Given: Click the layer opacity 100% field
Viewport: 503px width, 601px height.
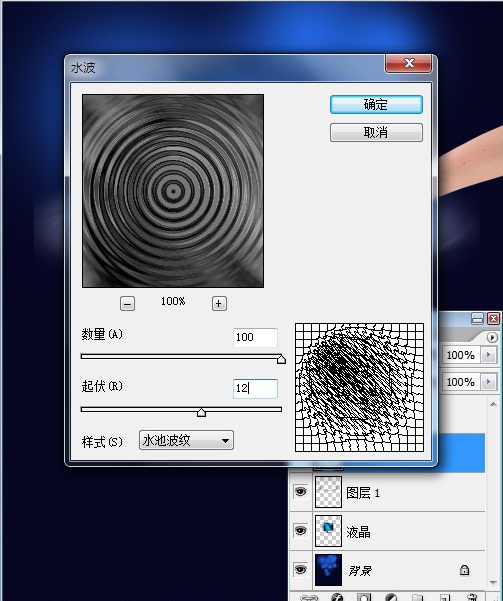Looking at the screenshot, I should coord(461,355).
